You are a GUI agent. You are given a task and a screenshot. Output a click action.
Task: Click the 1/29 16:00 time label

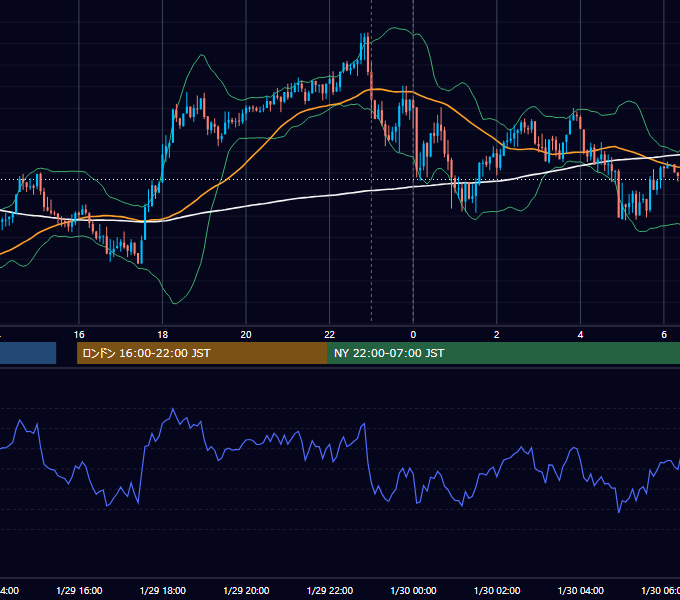pyautogui.click(x=79, y=590)
